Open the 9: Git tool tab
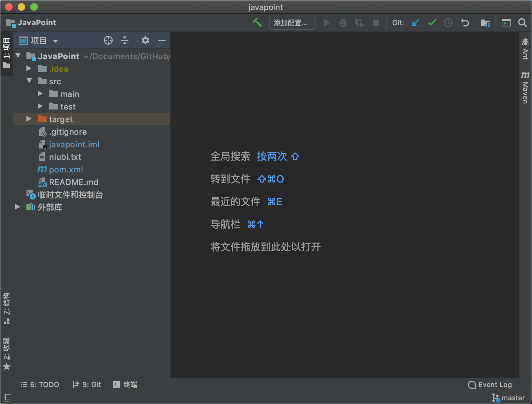 [87, 384]
